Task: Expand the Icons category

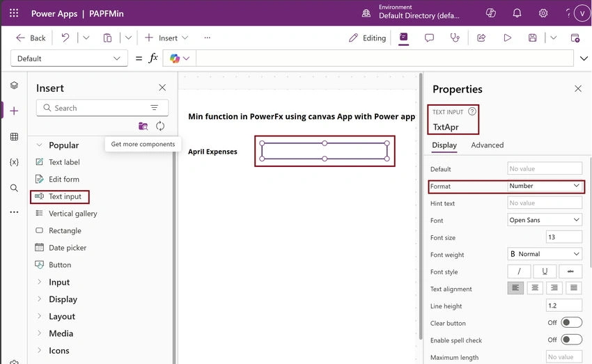Action: click(x=39, y=350)
